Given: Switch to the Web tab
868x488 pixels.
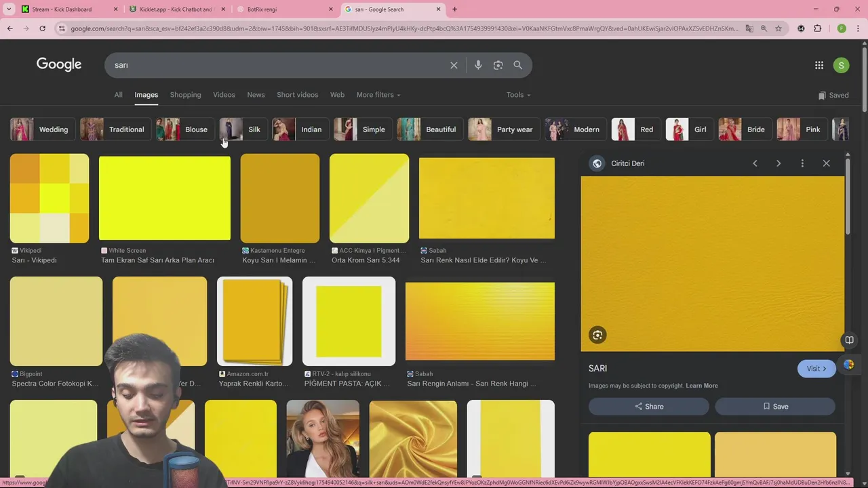Looking at the screenshot, I should click(x=337, y=95).
